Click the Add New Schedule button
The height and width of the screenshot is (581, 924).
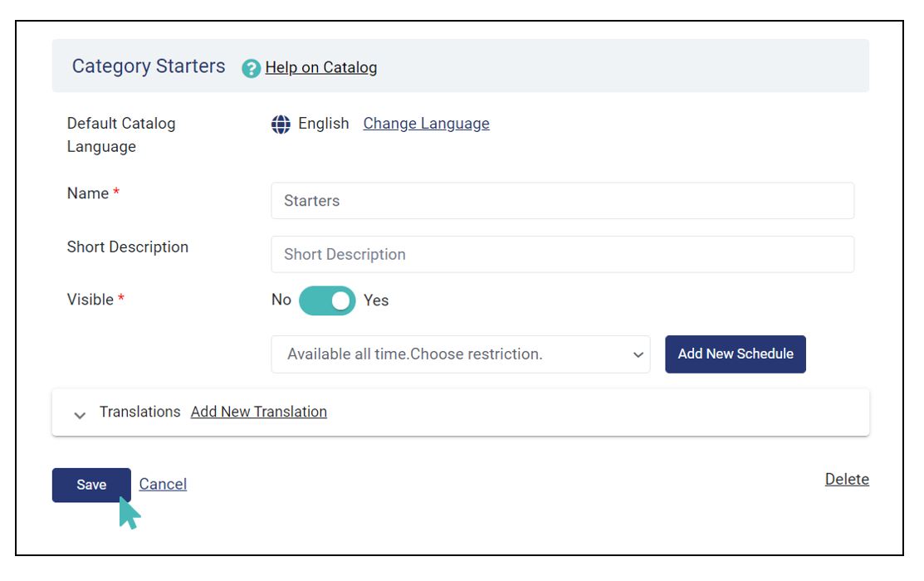tap(736, 354)
